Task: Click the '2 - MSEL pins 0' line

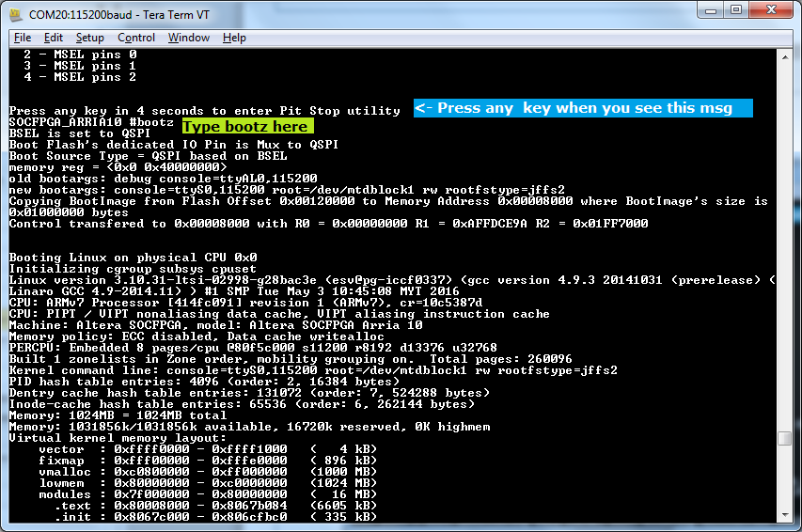Action: point(80,55)
